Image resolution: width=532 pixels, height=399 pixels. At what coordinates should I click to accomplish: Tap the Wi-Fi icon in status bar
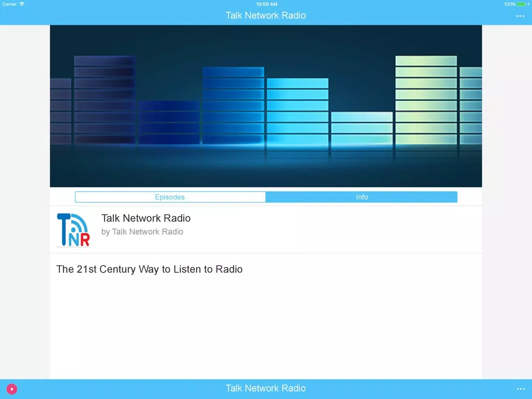click(x=22, y=4)
